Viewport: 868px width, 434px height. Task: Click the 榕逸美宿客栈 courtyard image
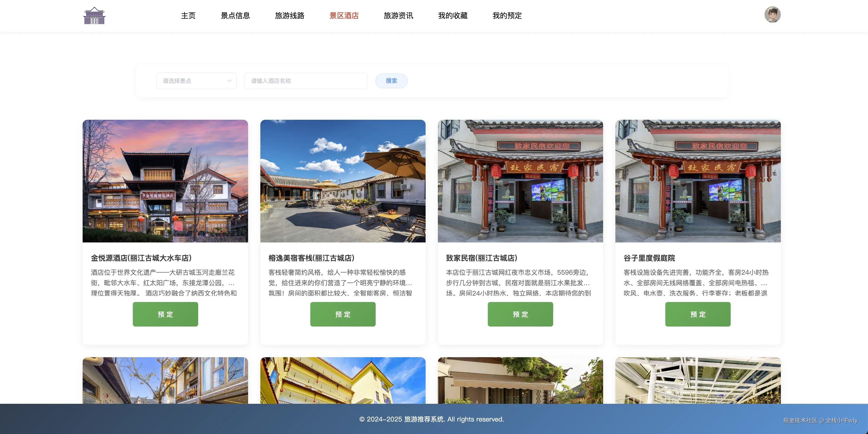pos(343,181)
